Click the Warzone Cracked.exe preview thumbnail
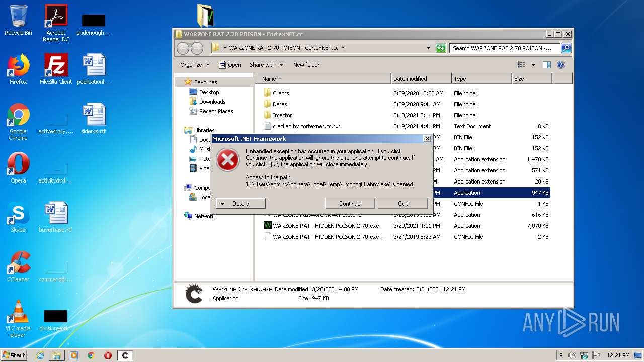 (x=194, y=294)
